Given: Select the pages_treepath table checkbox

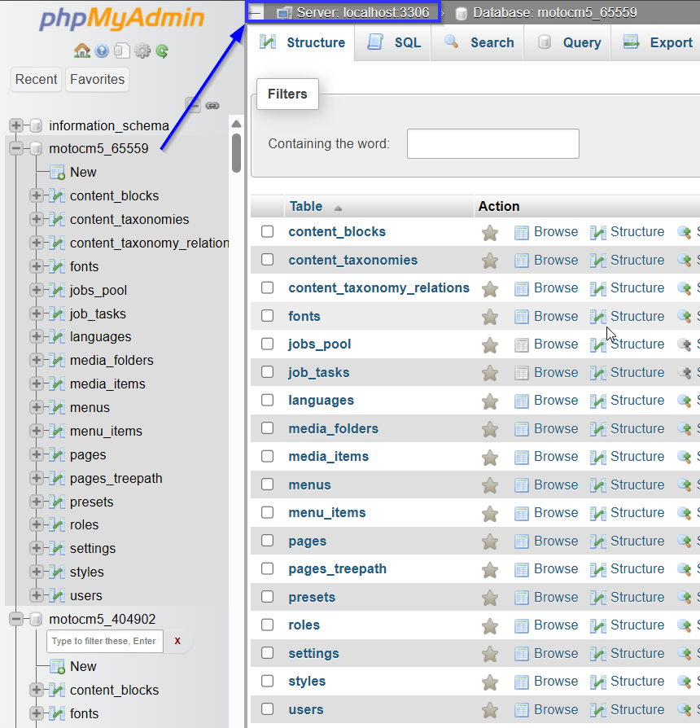Looking at the screenshot, I should pos(267,568).
